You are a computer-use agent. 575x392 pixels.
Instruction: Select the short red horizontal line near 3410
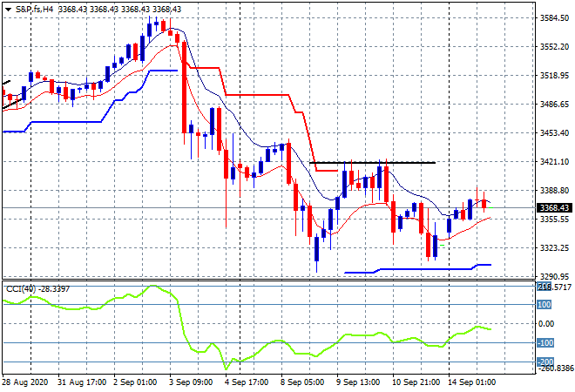coord(327,171)
